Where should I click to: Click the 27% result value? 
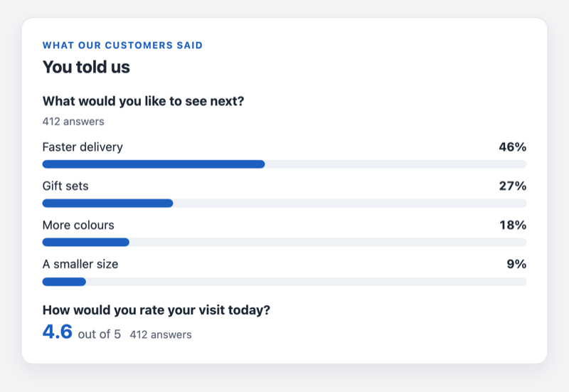click(513, 186)
